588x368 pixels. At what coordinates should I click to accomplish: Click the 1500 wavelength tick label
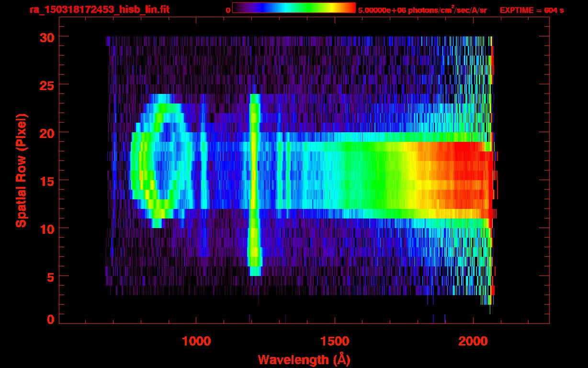335,341
